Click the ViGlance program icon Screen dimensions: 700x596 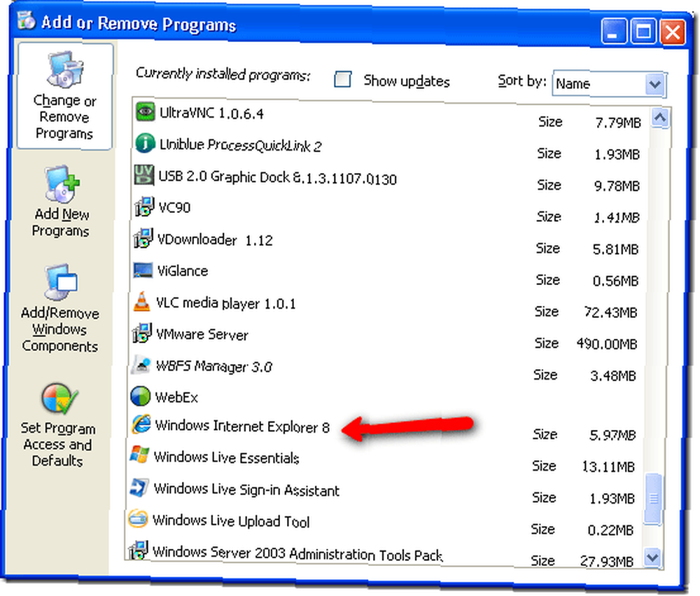[x=143, y=270]
